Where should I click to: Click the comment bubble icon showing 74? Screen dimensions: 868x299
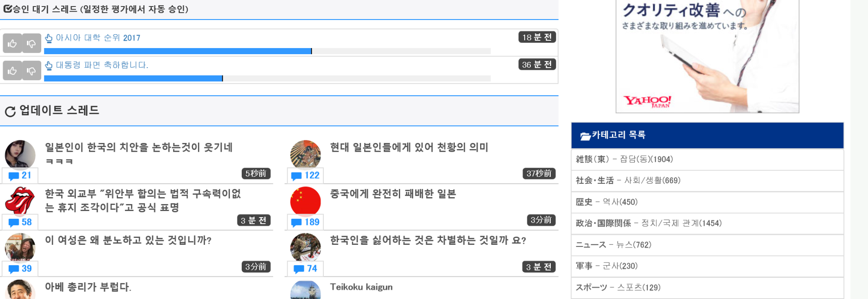coord(299,269)
